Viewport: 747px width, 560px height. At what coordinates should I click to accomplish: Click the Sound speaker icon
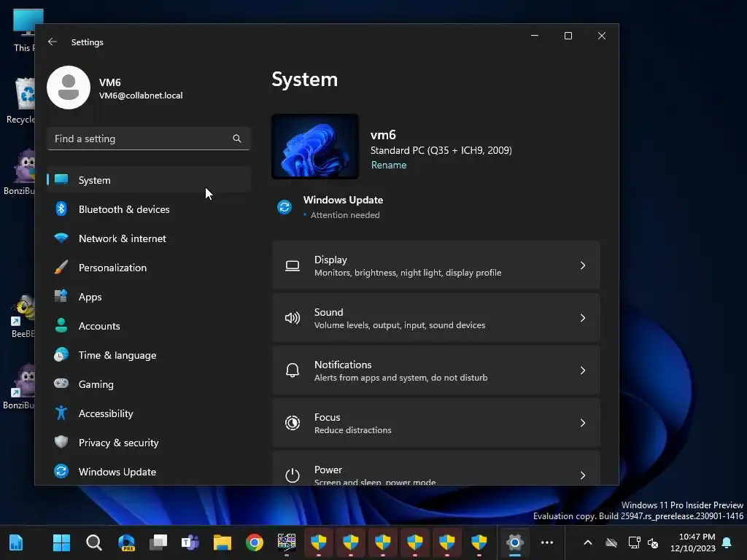click(293, 318)
